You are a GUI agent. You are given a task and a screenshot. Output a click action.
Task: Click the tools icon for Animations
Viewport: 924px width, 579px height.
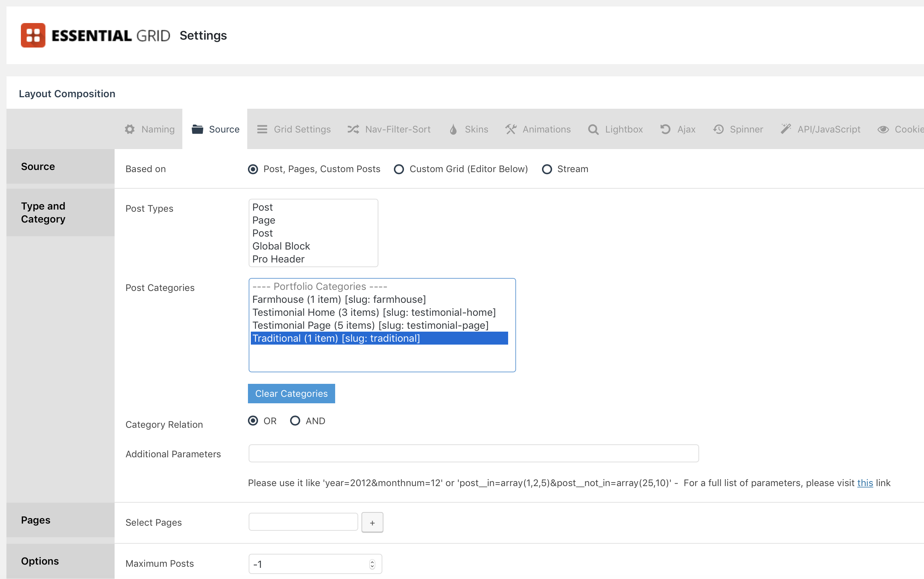511,129
